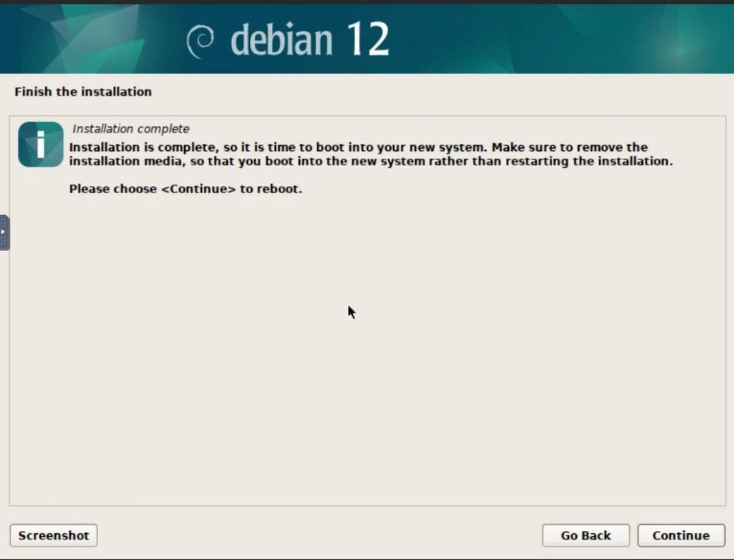Click the 'Installation is complete' message paragraph
The height and width of the screenshot is (560, 734).
click(x=371, y=154)
